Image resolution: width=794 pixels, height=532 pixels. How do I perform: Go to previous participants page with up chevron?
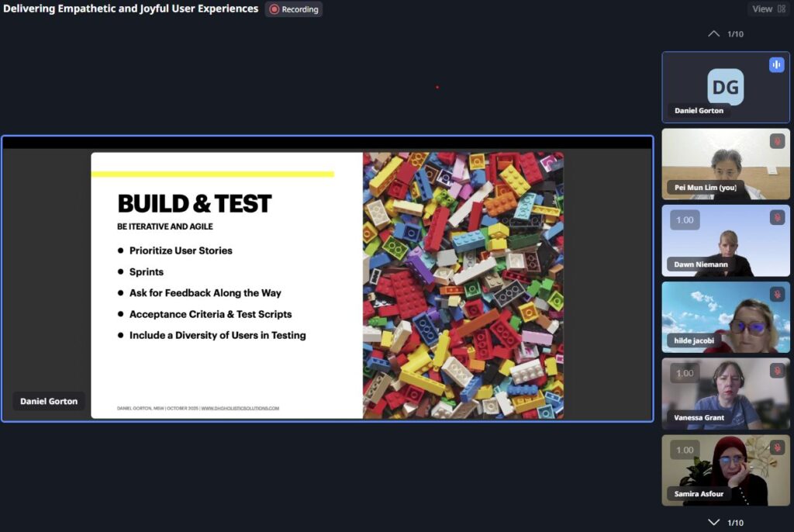(714, 34)
